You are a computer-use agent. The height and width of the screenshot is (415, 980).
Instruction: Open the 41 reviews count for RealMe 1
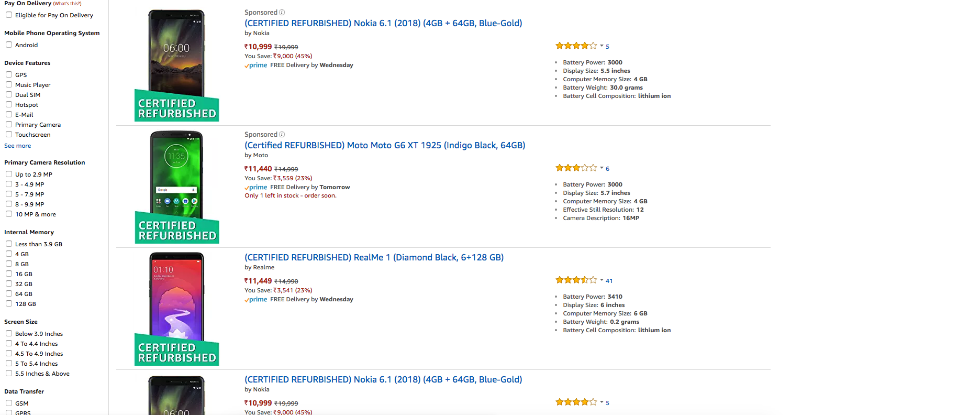click(609, 281)
